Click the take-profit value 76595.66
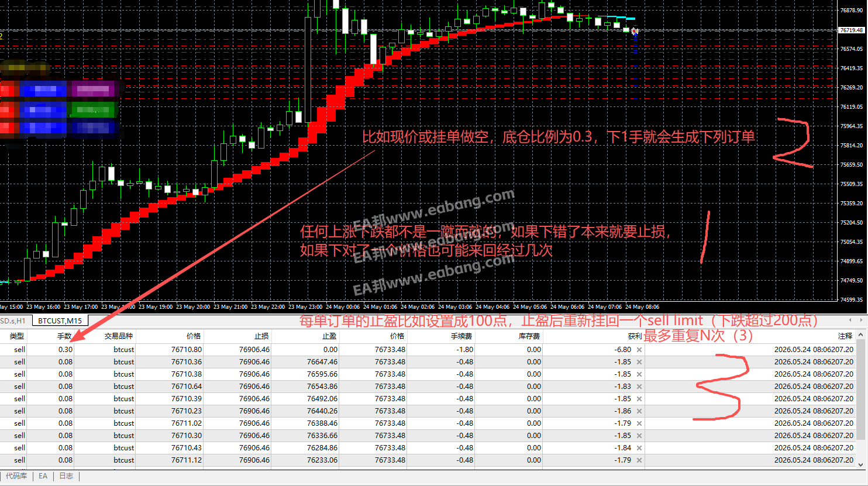Image resolution: width=868 pixels, height=486 pixels. (322, 374)
